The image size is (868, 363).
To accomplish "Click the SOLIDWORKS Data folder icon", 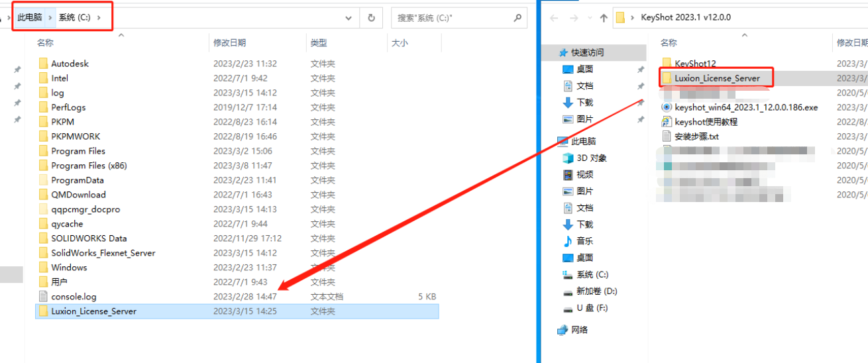I will [44, 238].
